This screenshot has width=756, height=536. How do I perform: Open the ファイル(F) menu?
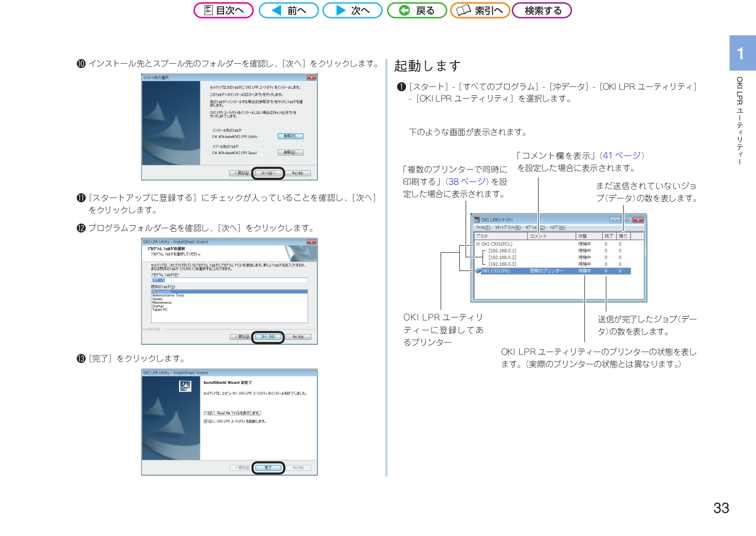[x=482, y=227]
